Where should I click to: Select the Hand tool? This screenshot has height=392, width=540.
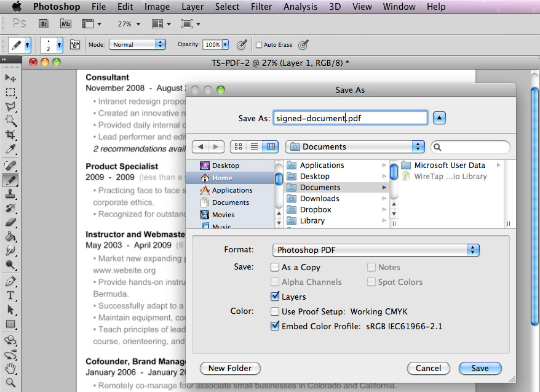coord(10,369)
